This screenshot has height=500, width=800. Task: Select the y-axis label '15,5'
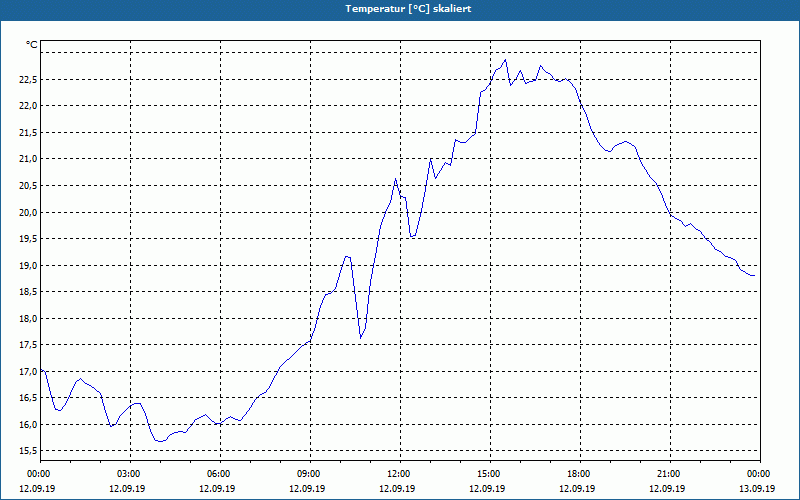[x=29, y=451]
